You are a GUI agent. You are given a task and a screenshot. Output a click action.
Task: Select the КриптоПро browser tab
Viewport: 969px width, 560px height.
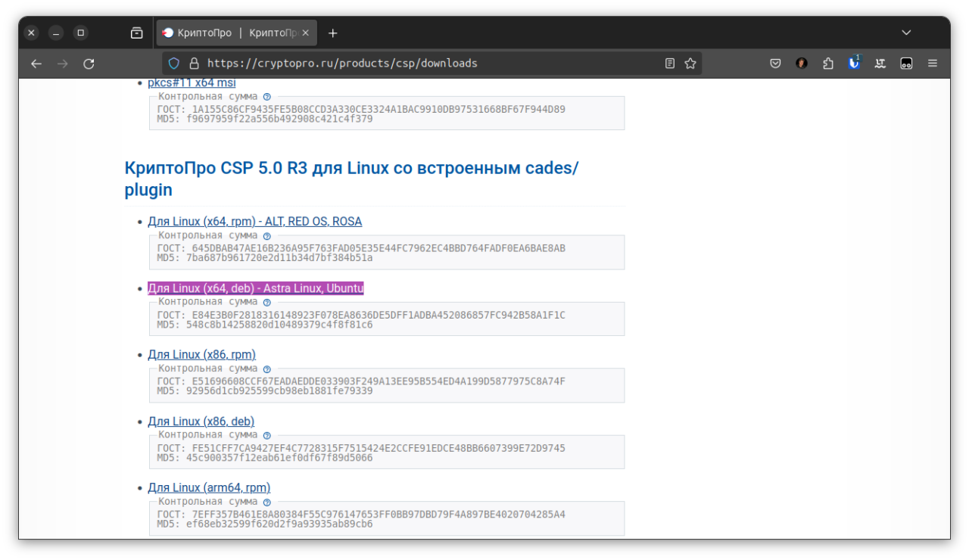pos(237,33)
